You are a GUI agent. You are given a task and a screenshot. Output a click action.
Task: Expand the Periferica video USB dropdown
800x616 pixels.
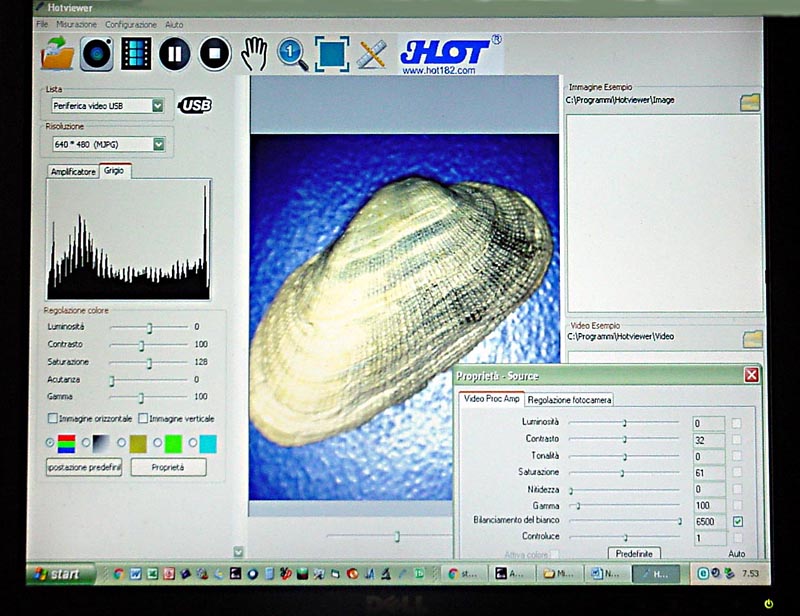click(158, 105)
